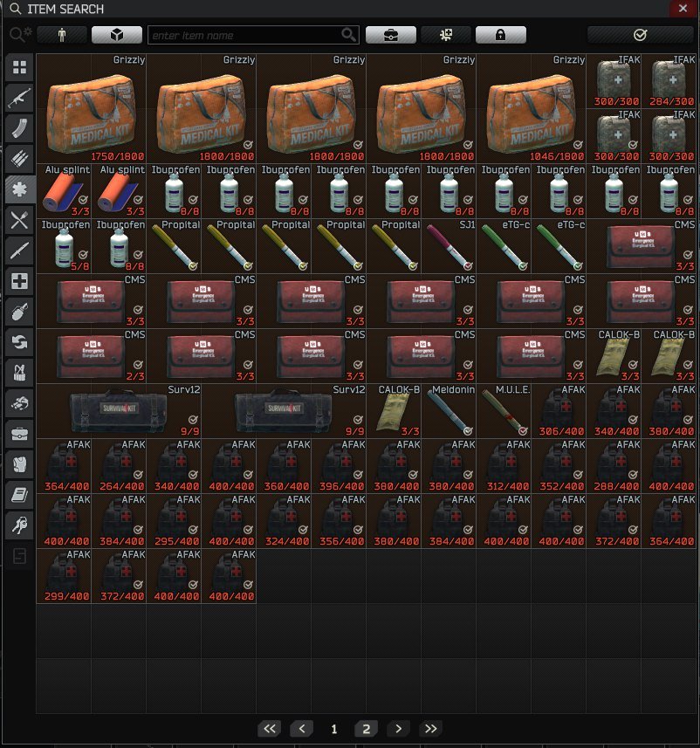Select the AFAK with 396/400 durability
This screenshot has width=700, height=748.
339,465
